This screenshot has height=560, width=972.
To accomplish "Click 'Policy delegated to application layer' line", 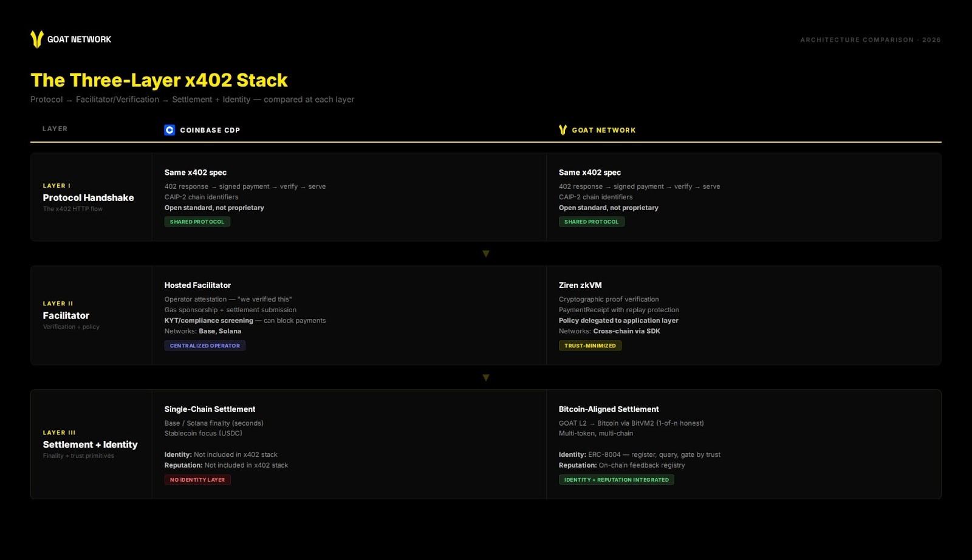I will 618,321.
